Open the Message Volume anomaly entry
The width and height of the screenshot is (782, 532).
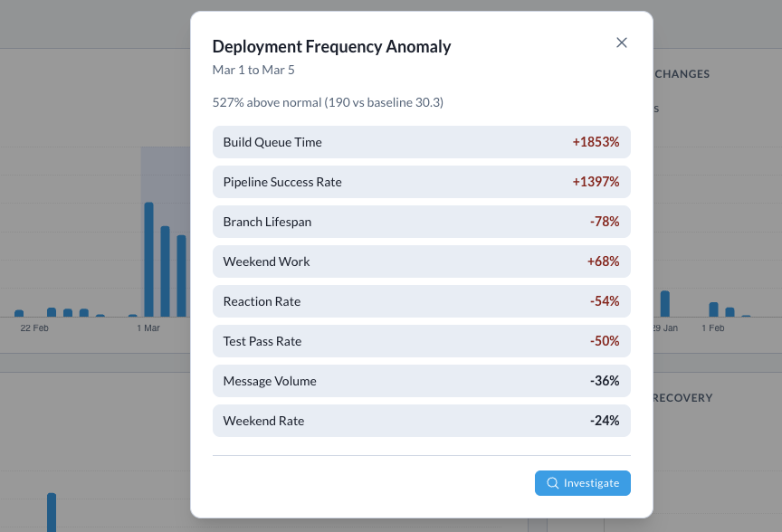click(421, 381)
